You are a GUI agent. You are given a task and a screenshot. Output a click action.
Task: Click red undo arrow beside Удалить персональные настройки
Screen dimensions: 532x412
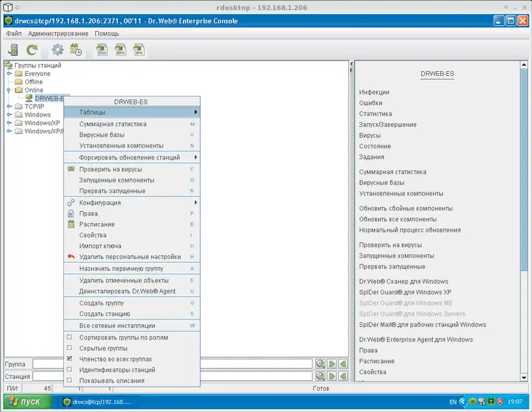pyautogui.click(x=71, y=257)
